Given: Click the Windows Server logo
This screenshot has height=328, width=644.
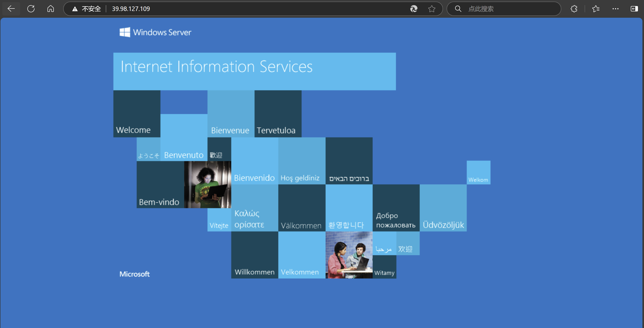Looking at the screenshot, I should (155, 32).
